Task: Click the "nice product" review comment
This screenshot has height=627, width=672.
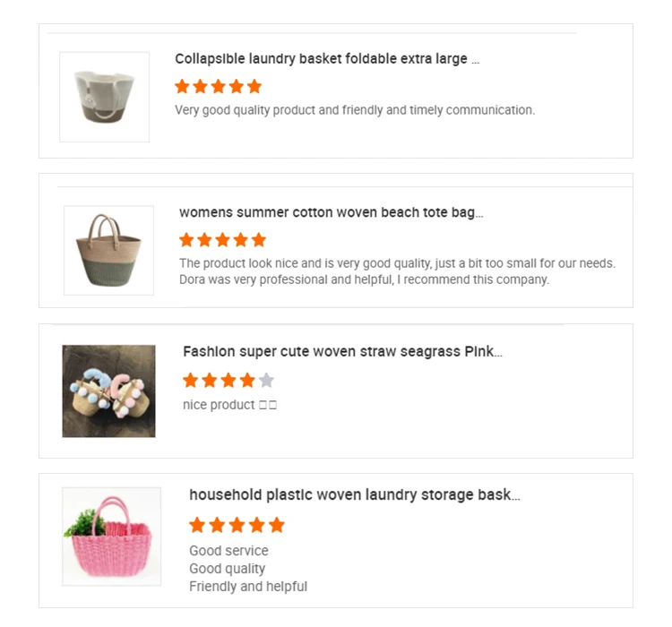Action: click(x=229, y=405)
